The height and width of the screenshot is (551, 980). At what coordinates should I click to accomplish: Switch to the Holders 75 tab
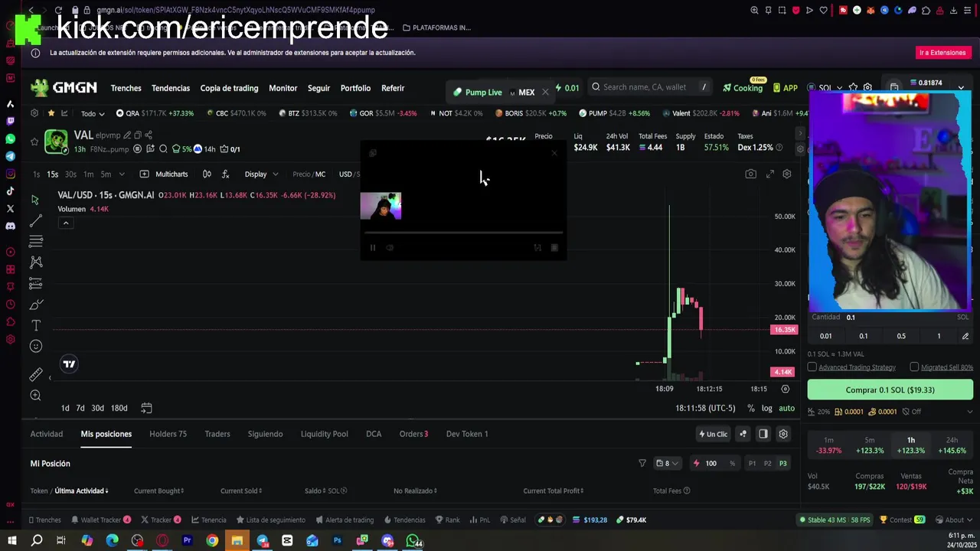[168, 434]
